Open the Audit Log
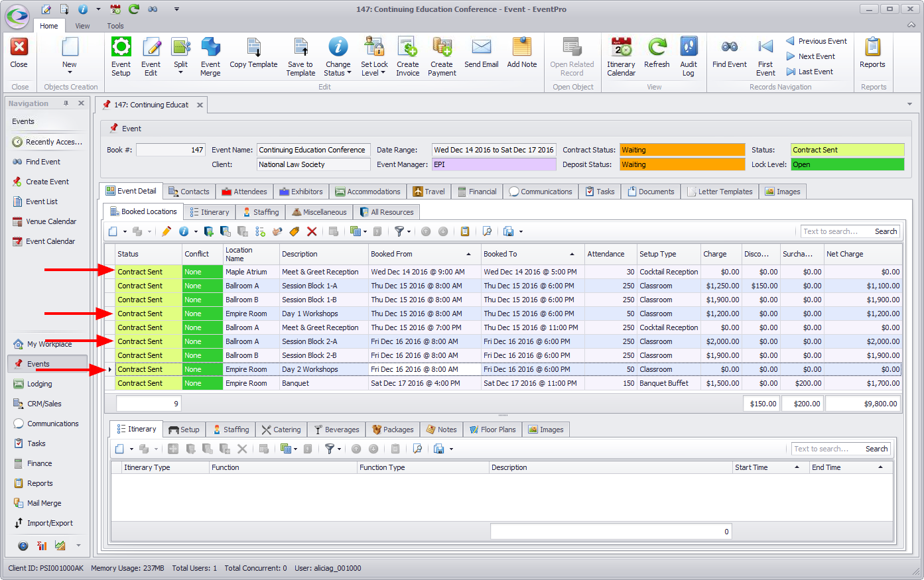 (689, 56)
